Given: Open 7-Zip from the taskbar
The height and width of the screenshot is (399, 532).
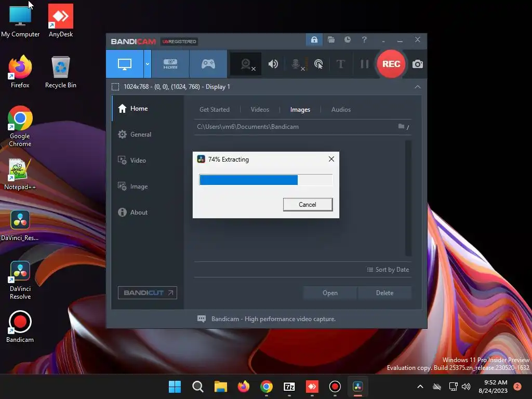Looking at the screenshot, I should coord(289,387).
